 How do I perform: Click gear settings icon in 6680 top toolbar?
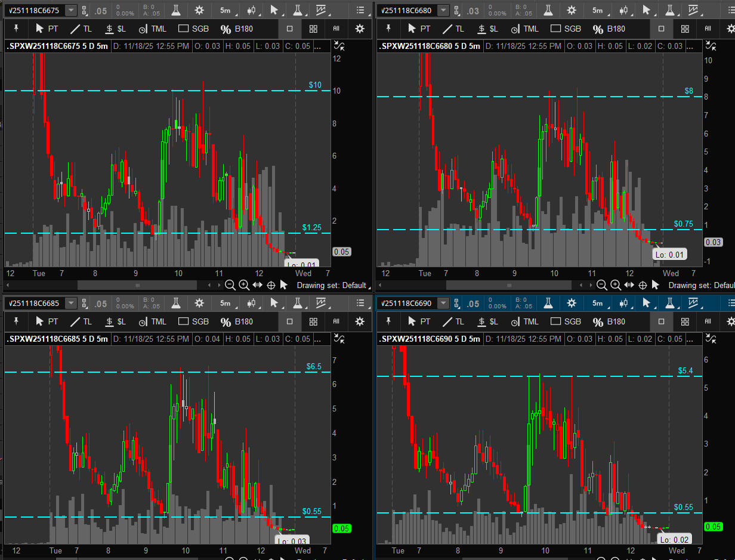(571, 10)
